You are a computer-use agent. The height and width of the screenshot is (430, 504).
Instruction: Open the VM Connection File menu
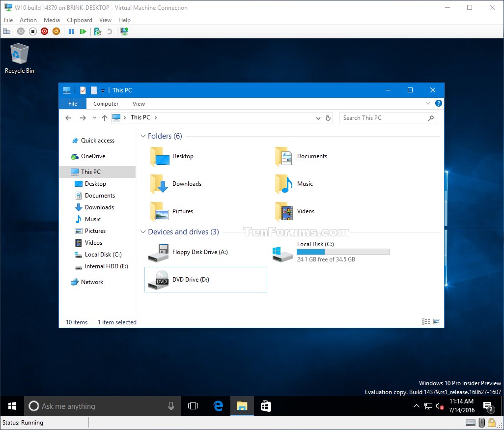pyautogui.click(x=8, y=20)
